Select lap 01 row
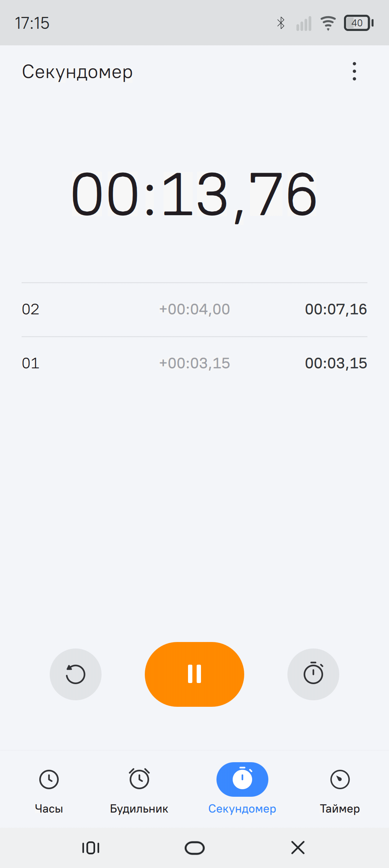Viewport: 389px width, 868px height. [x=194, y=363]
